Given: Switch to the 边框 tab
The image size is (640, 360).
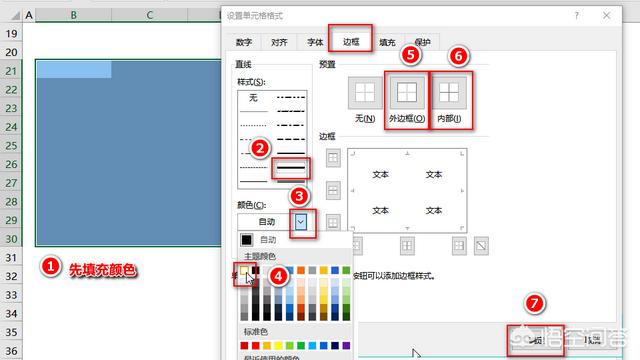Looking at the screenshot, I should pos(351,41).
